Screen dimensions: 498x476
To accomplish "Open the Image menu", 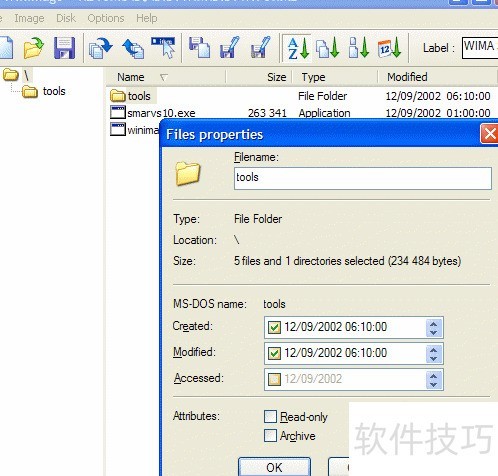I will point(29,18).
